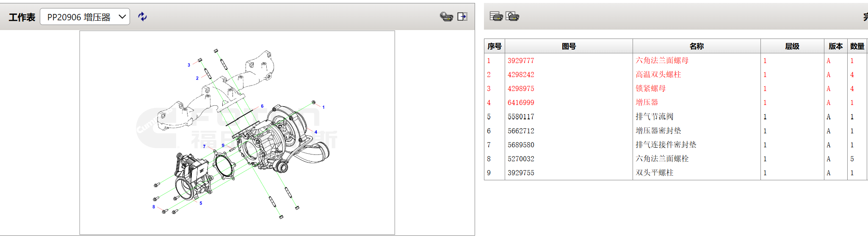Screen dimensions: 868x237
Task: Select part number 5580117 row
Action: [x=521, y=117]
